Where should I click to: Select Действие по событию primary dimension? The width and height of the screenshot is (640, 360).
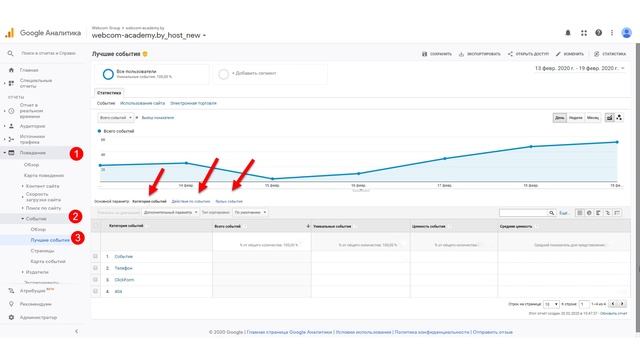[191, 201]
